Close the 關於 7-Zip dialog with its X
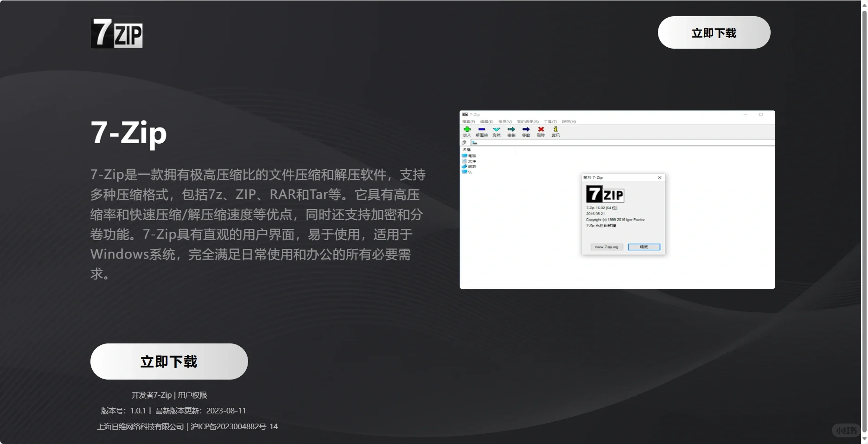Image resolution: width=868 pixels, height=444 pixels. (659, 178)
